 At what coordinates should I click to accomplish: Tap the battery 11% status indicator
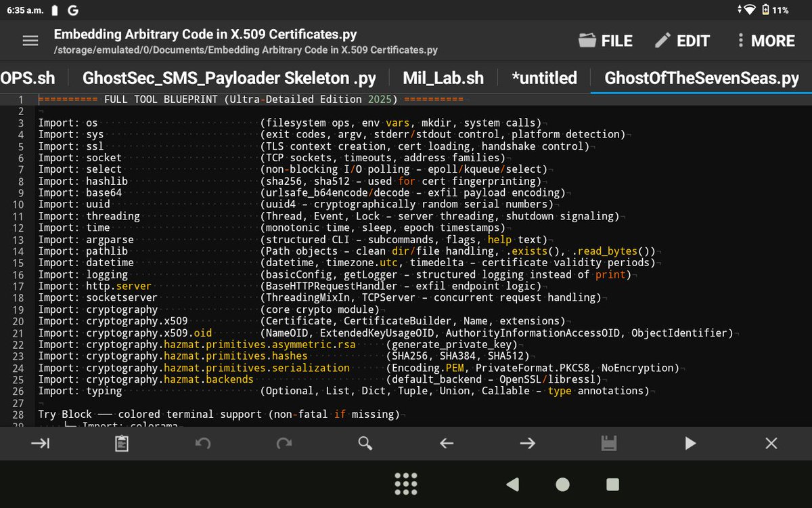[x=775, y=10]
